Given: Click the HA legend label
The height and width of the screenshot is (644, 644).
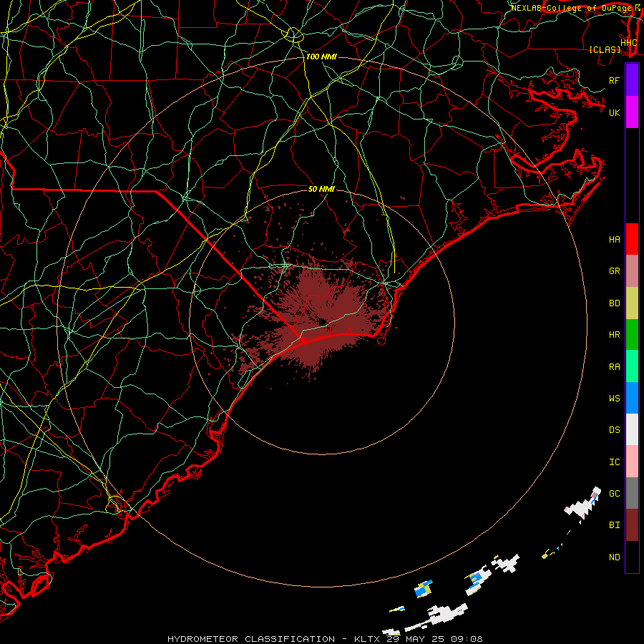Looking at the screenshot, I should pyautogui.click(x=614, y=239).
